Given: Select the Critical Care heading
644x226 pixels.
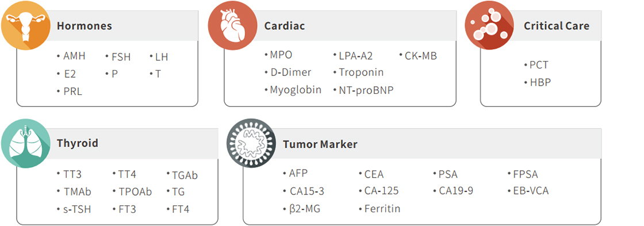Looking at the screenshot, I should click(x=557, y=26).
